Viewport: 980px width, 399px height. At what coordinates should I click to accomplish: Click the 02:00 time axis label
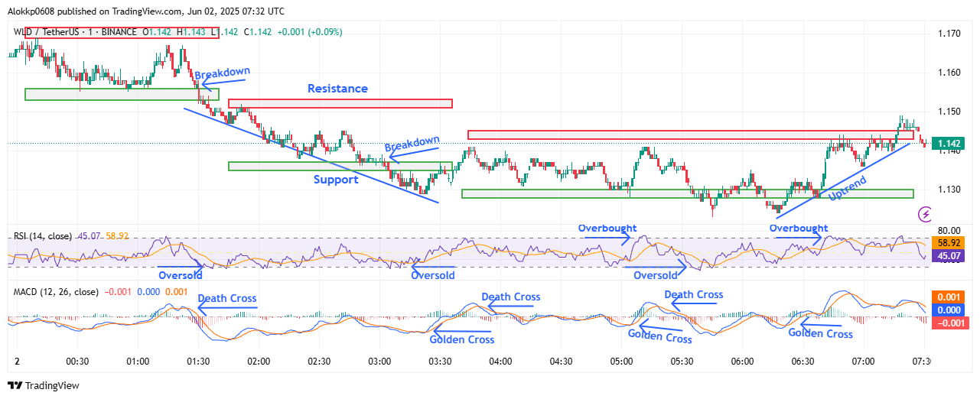(x=259, y=361)
